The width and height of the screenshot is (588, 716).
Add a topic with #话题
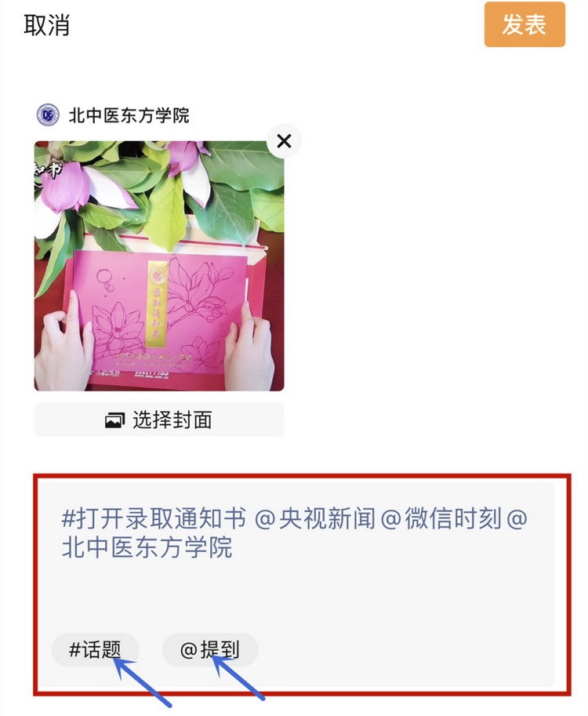click(95, 649)
